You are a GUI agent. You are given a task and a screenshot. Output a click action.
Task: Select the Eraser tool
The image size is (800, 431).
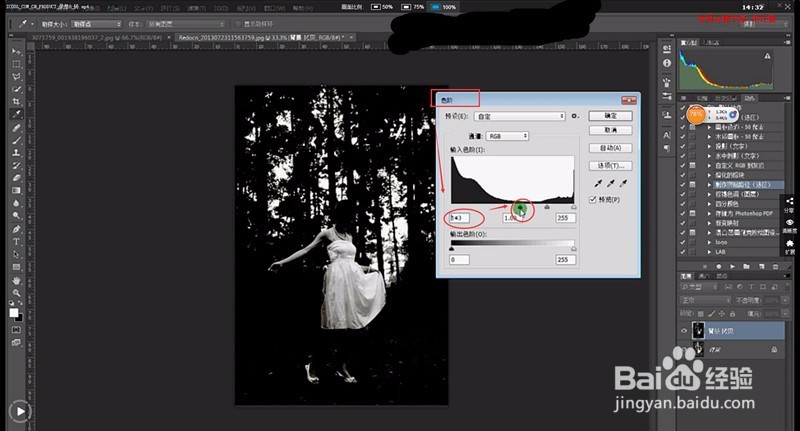click(x=16, y=178)
